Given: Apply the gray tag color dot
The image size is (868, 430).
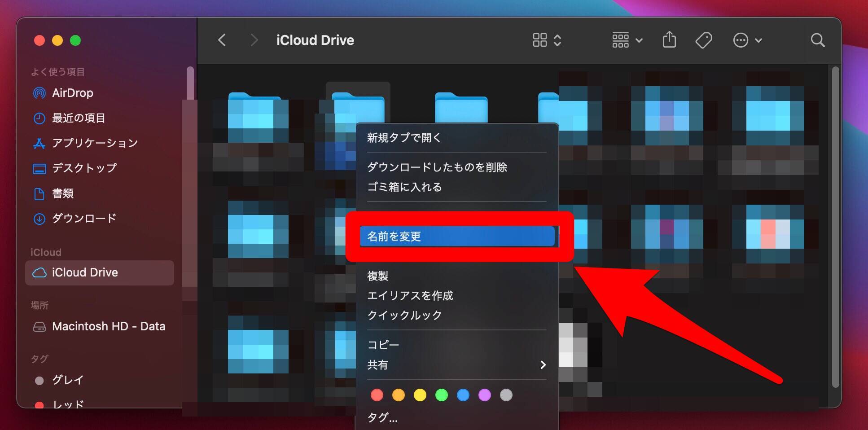Looking at the screenshot, I should 506,395.
